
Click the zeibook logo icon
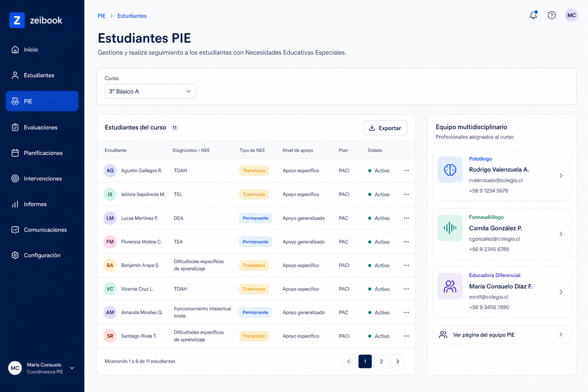[17, 20]
